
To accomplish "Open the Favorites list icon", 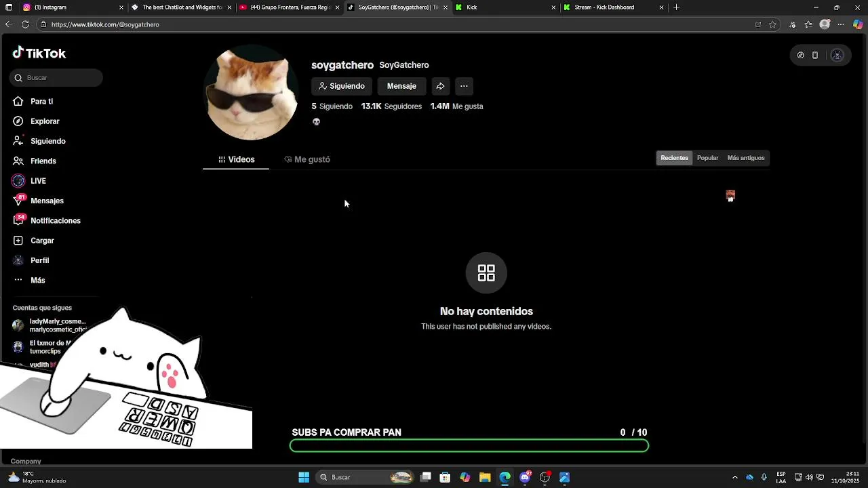I will 808,24.
